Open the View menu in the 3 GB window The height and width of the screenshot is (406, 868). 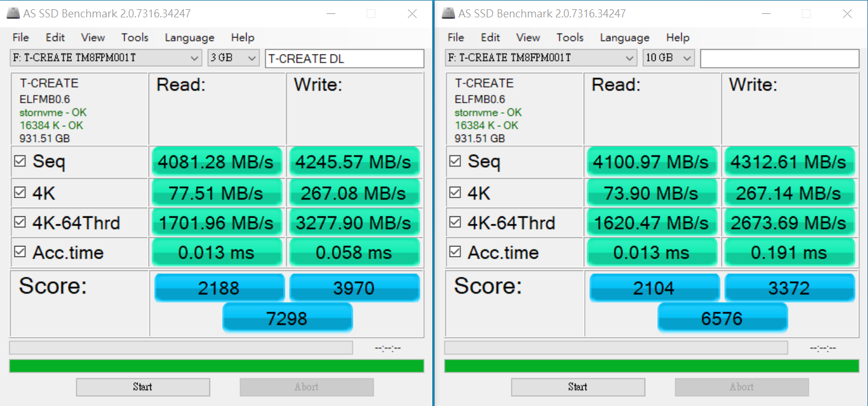tap(93, 38)
